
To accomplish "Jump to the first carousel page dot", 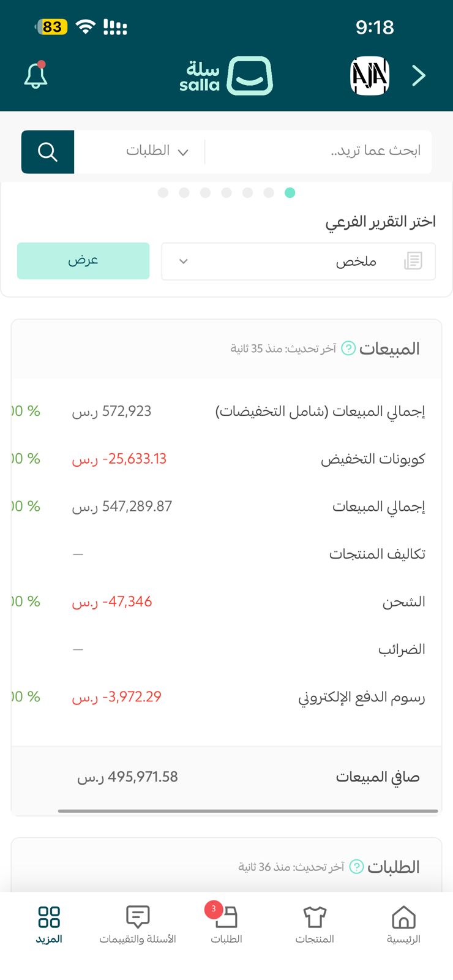I will tap(163, 193).
